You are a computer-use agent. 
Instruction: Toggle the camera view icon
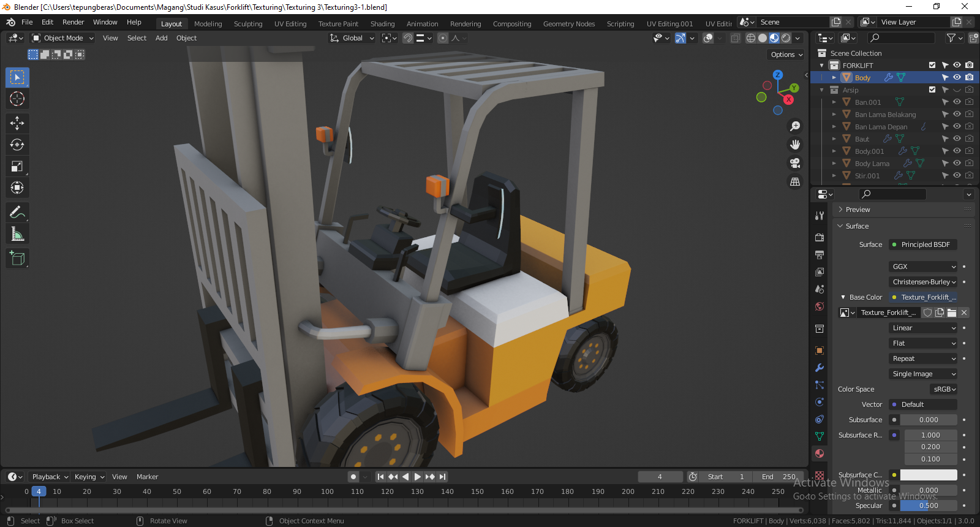tap(795, 163)
